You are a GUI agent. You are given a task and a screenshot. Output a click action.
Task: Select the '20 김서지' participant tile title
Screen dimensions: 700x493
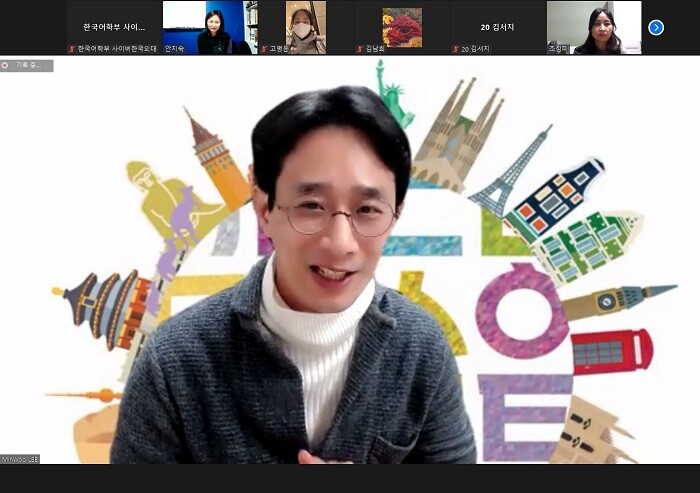click(x=497, y=27)
